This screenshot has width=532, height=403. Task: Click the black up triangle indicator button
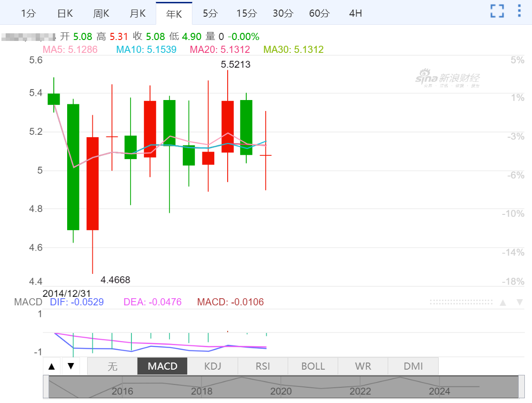pos(52,366)
